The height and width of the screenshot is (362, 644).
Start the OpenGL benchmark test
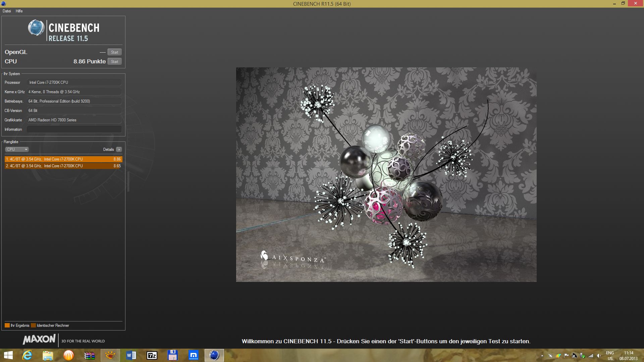pos(114,52)
